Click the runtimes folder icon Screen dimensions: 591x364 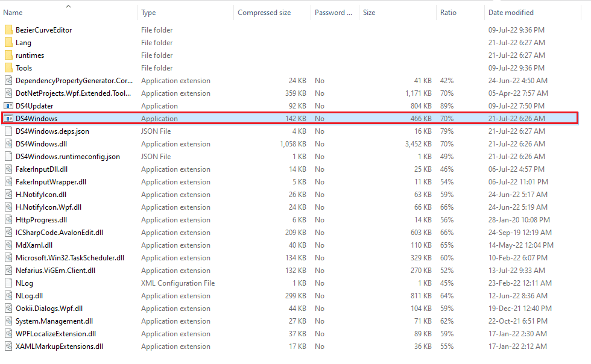point(8,55)
